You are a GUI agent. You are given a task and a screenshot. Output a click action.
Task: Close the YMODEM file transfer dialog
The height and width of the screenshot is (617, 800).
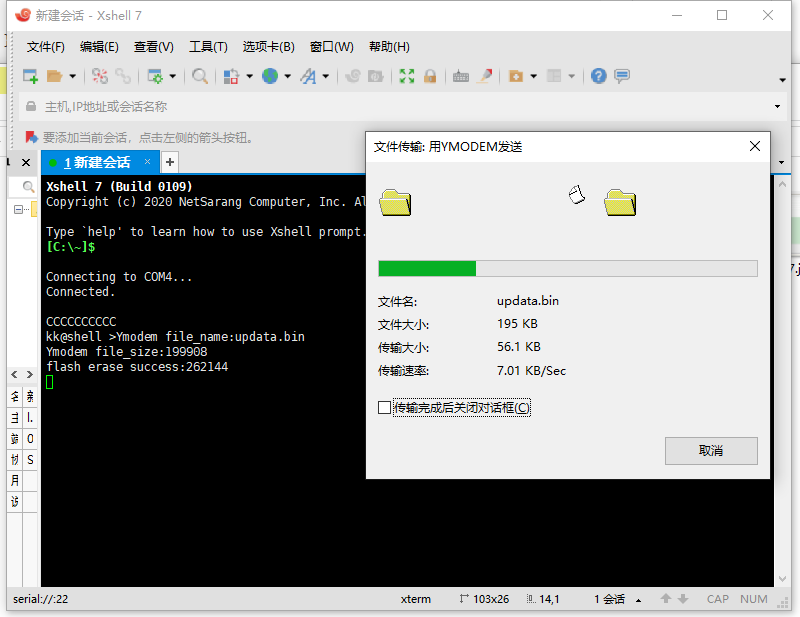tap(755, 146)
